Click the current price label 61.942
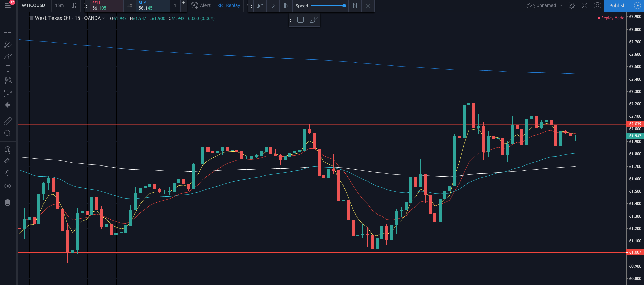The height and width of the screenshot is (285, 644). coord(635,136)
